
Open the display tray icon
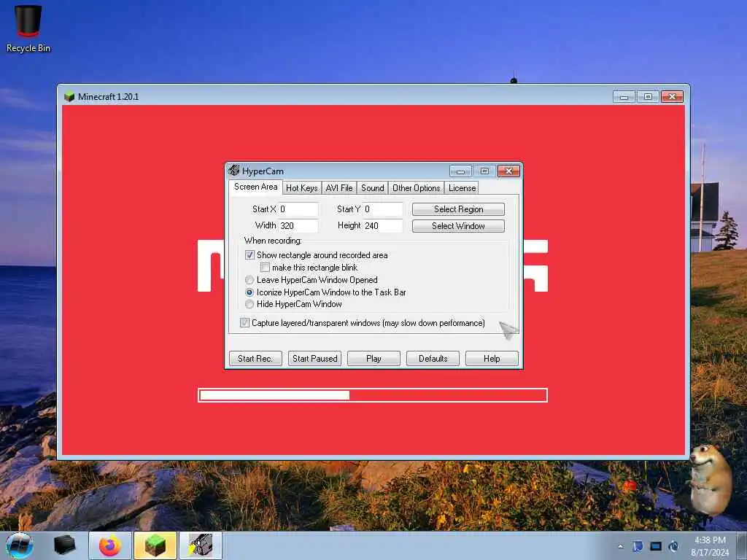coord(656,546)
